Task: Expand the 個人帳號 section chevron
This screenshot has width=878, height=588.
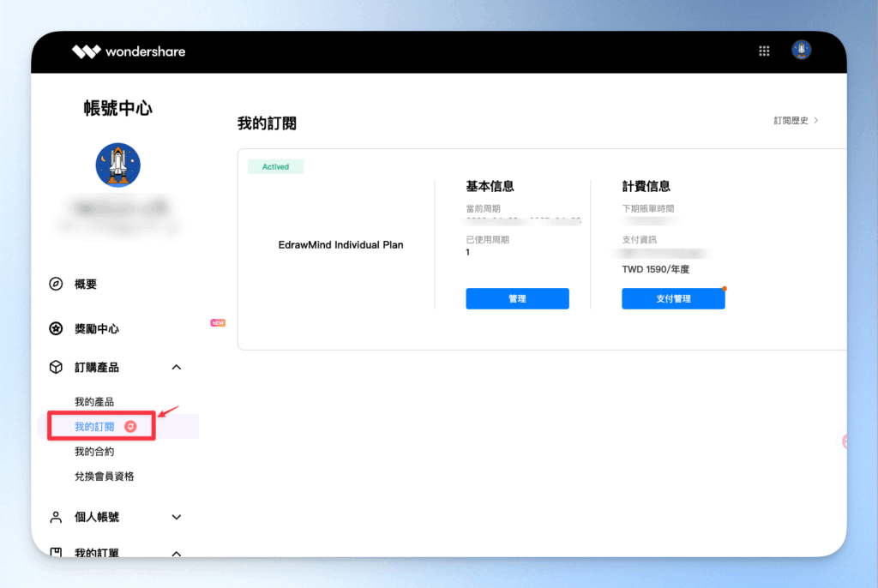Action: (177, 517)
